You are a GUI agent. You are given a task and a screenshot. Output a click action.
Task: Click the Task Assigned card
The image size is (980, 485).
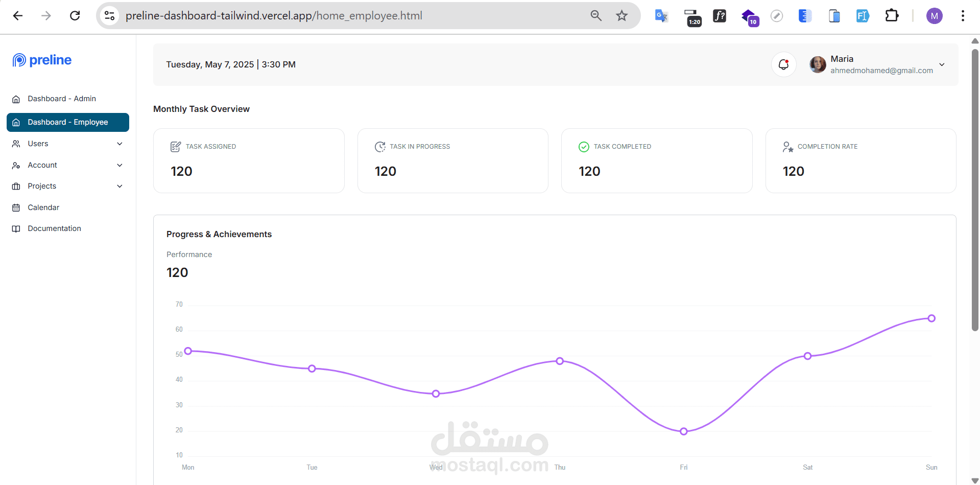coord(249,160)
